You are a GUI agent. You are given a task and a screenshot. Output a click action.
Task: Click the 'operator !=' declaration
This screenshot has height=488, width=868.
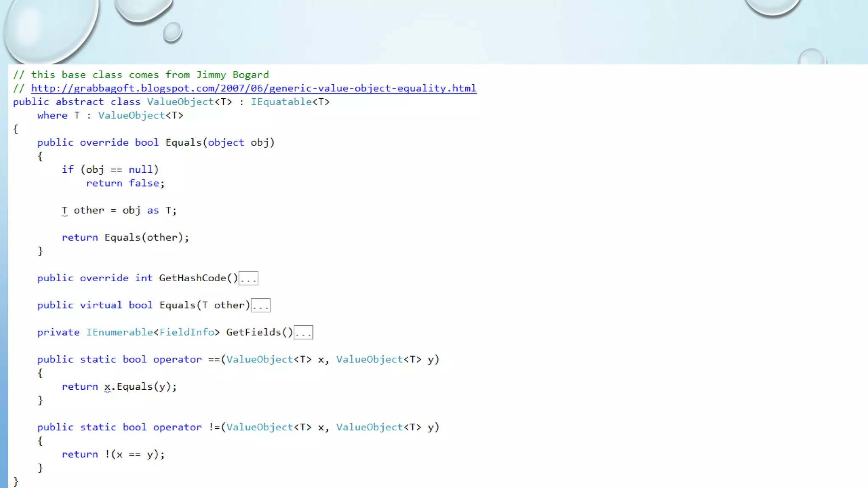[186, 427]
